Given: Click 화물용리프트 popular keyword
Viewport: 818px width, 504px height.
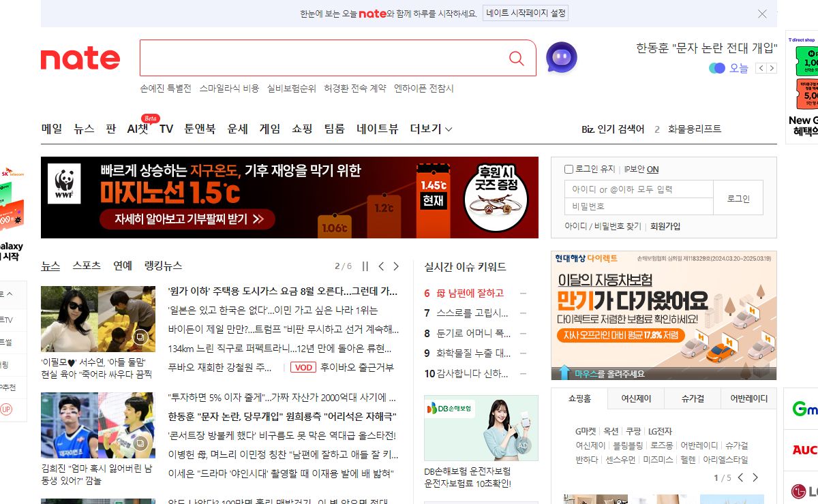Looking at the screenshot, I should [x=695, y=129].
